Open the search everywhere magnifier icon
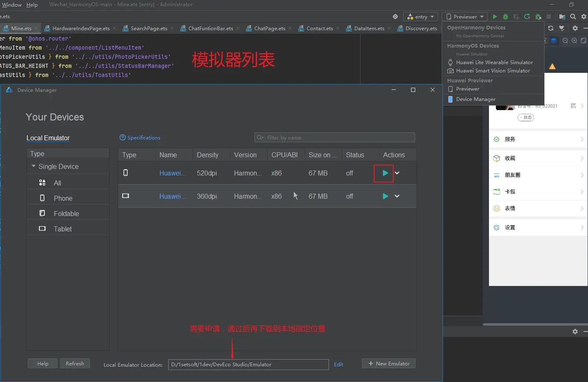The height and width of the screenshot is (382, 588). tap(573, 17)
